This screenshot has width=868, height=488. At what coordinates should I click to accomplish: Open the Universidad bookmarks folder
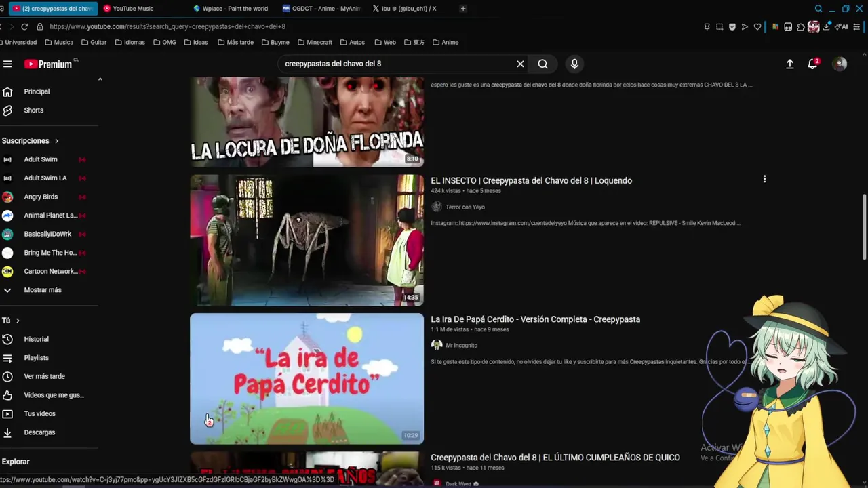[18, 42]
